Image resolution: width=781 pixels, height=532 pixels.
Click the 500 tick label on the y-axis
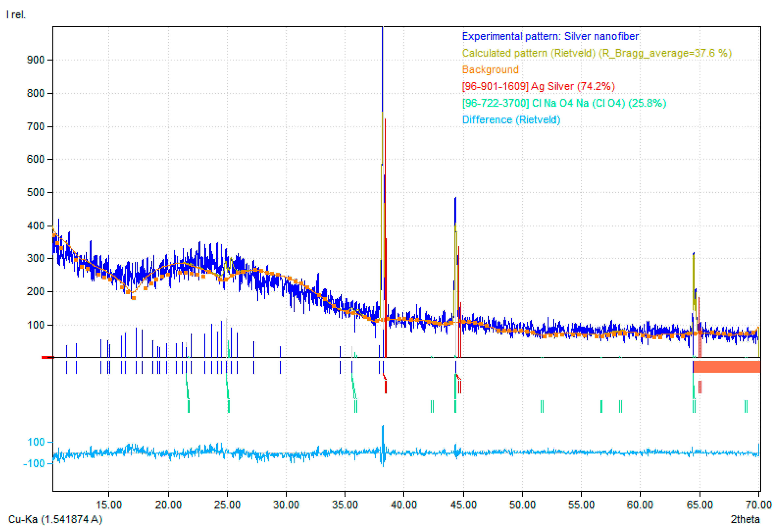pos(35,193)
